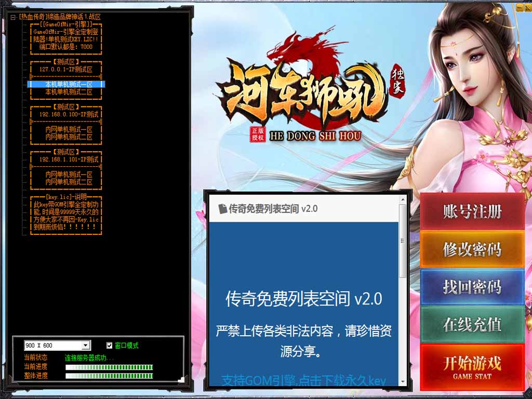Close the launcher with the gold X button

(x=528, y=7)
